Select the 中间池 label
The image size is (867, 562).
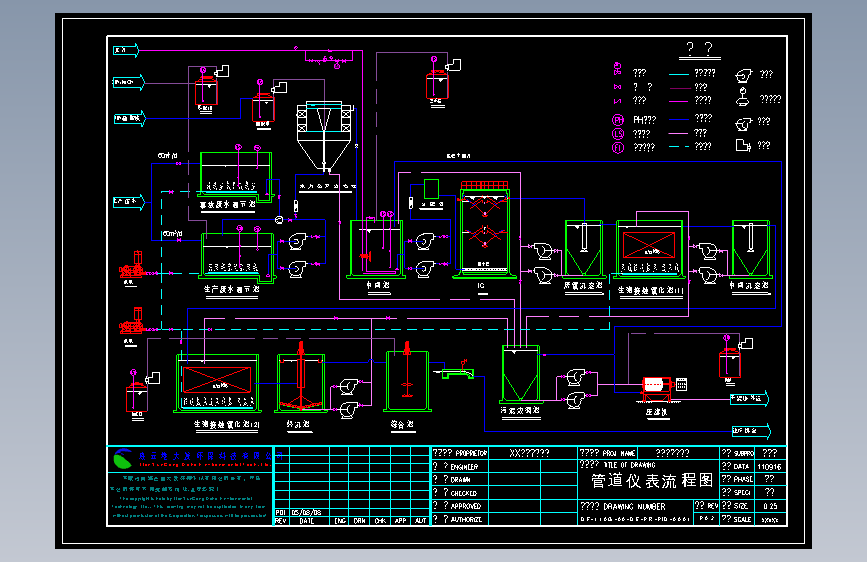coord(378,285)
